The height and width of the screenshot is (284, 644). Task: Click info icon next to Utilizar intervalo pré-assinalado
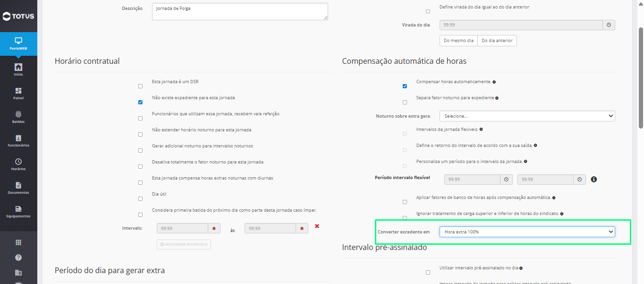[x=521, y=268]
